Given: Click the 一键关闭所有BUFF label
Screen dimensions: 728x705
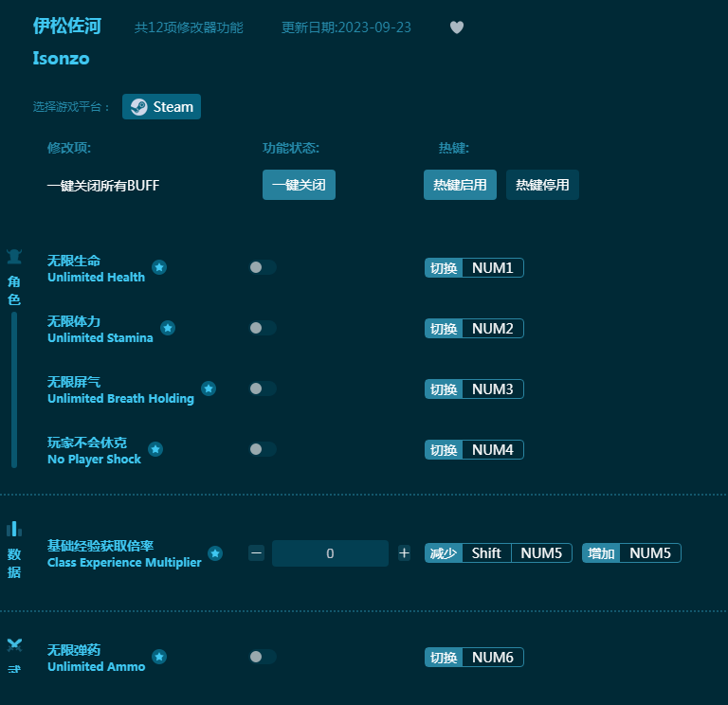Looking at the screenshot, I should 103,186.
